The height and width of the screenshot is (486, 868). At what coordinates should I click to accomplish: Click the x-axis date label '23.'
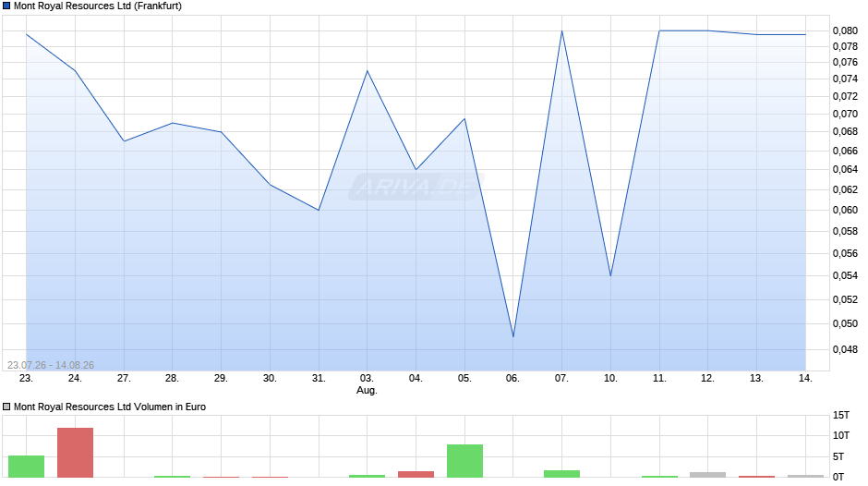pyautogui.click(x=26, y=379)
